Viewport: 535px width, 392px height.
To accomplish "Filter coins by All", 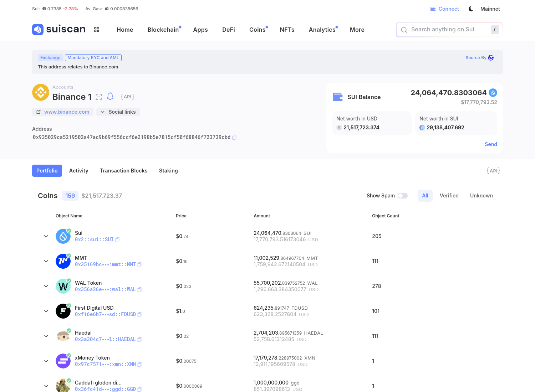I will (425, 196).
